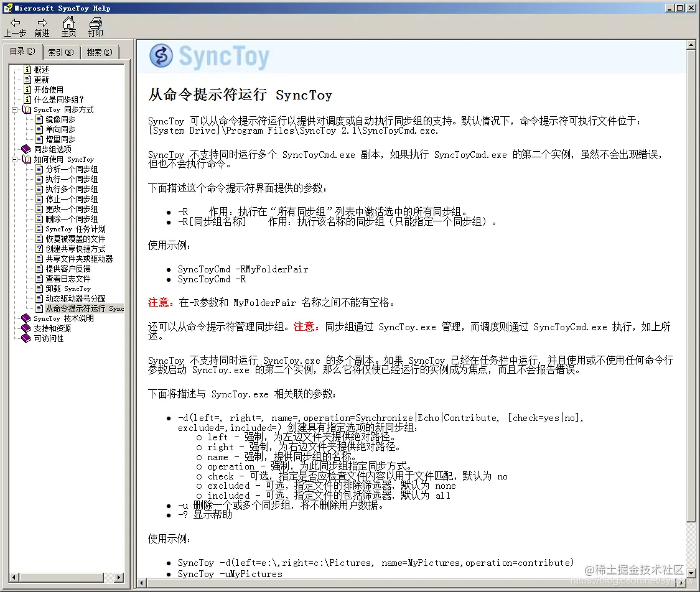
Task: Open 执行一个同步组 topic
Action: (x=72, y=179)
